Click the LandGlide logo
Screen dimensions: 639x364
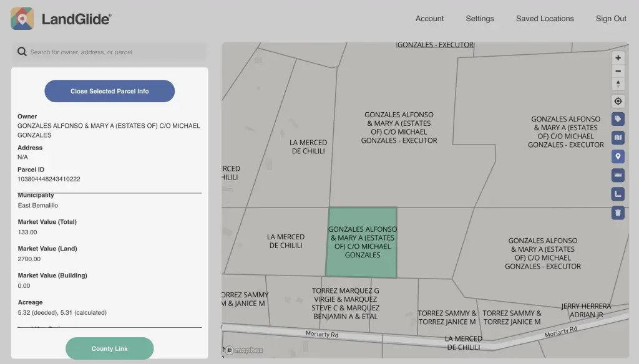pyautogui.click(x=61, y=19)
